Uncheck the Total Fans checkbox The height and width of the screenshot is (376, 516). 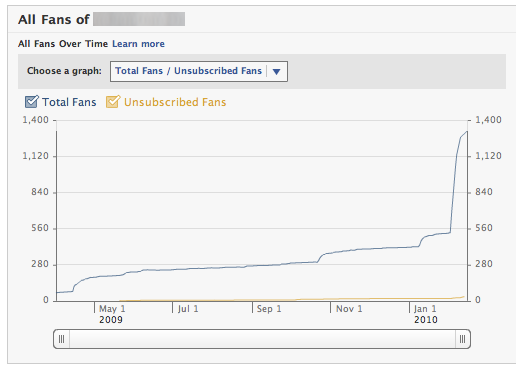pyautogui.click(x=32, y=102)
